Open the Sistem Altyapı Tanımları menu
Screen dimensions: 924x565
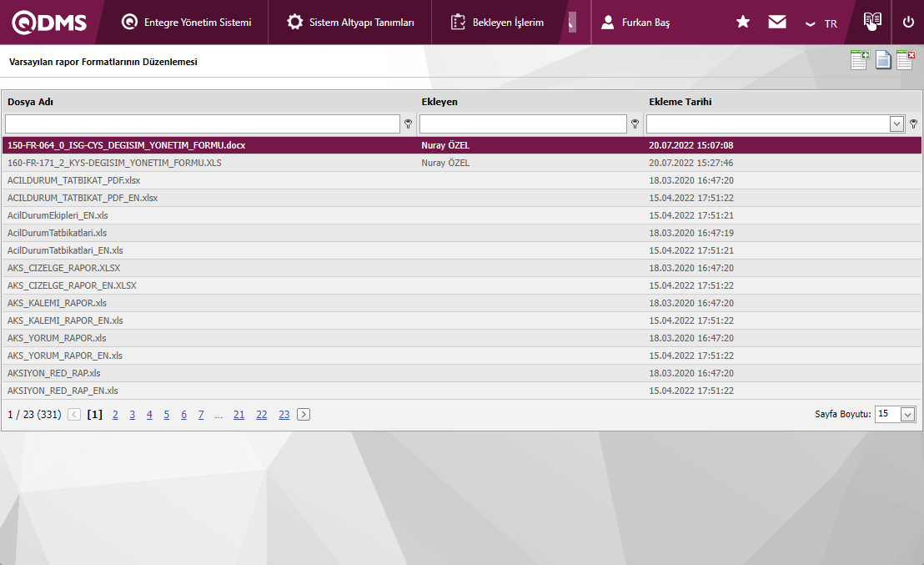pos(350,23)
